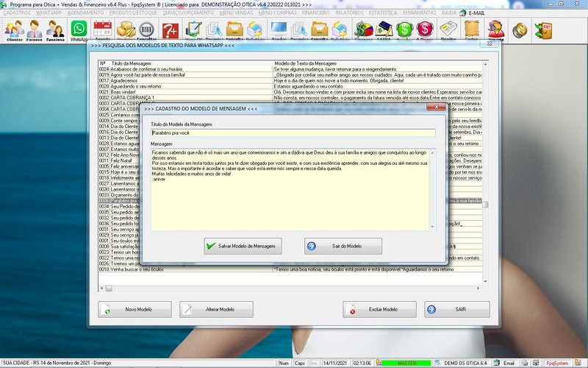Click the magnifier icon beside the notepad icon
This screenshot has width=588, height=368.
click(214, 30)
